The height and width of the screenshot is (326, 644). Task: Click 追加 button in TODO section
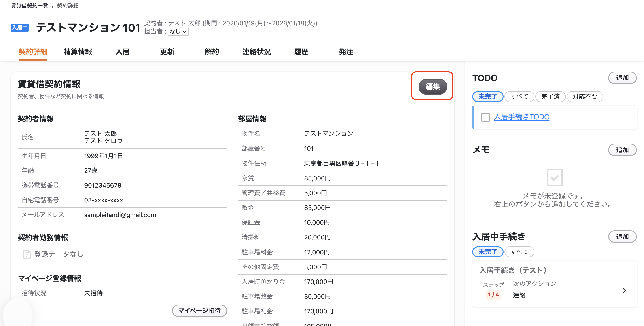622,78
